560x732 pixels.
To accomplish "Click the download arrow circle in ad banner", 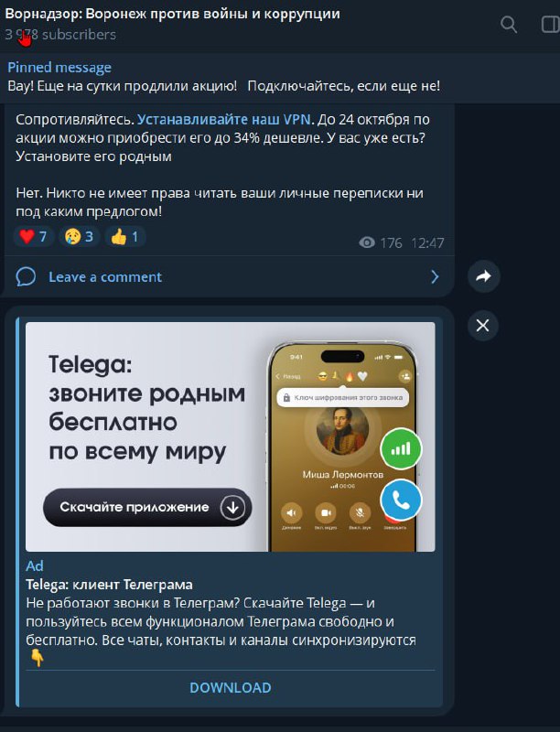I will point(232,508).
